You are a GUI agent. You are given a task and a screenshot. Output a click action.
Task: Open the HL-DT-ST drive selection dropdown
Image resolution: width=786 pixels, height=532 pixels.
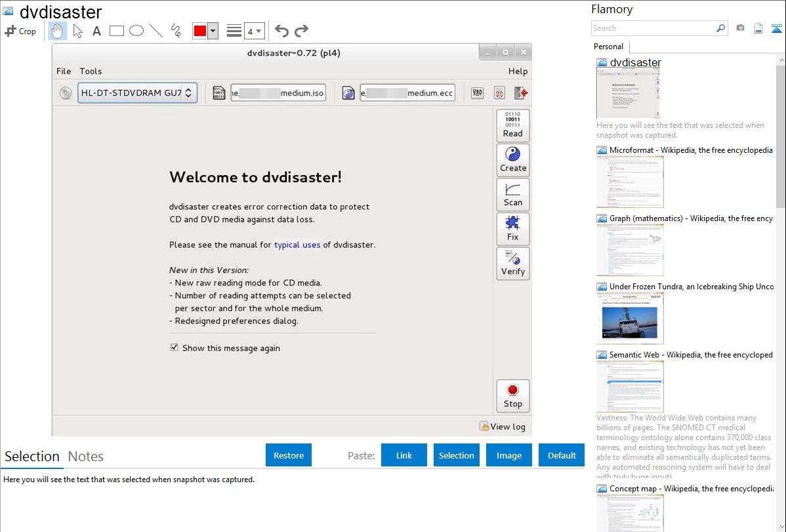137,92
